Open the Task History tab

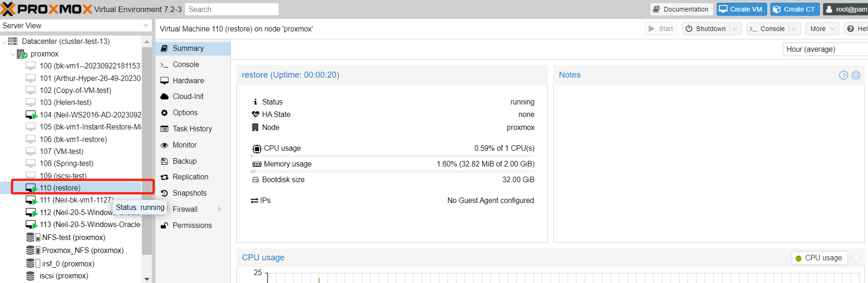193,129
